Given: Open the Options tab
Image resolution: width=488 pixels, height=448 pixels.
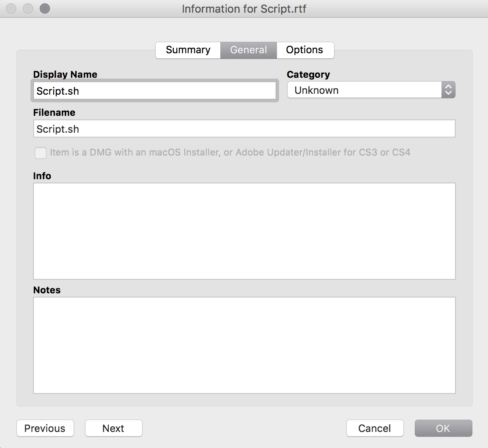Looking at the screenshot, I should click(x=305, y=50).
